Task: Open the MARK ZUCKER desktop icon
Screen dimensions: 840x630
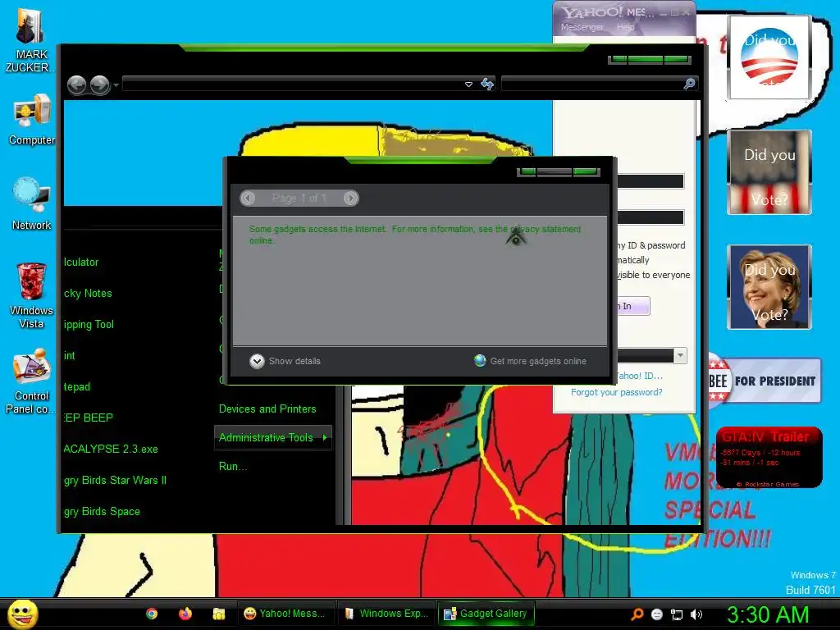Action: tap(30, 41)
